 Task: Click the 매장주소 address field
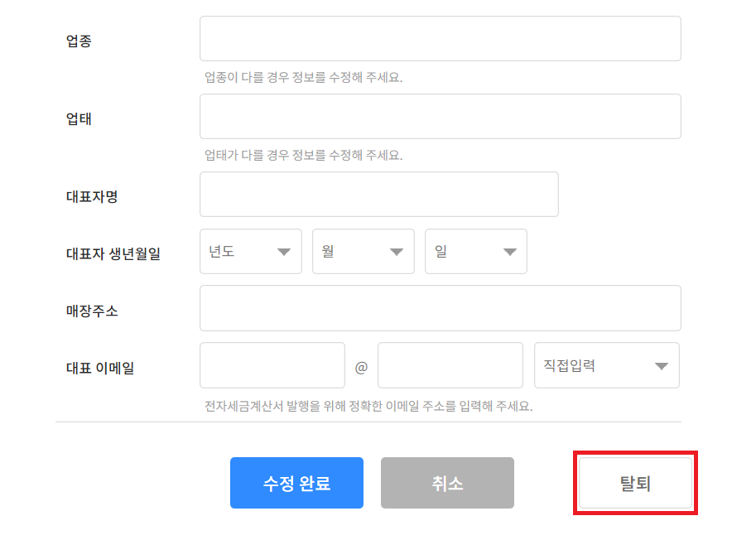[x=441, y=308]
